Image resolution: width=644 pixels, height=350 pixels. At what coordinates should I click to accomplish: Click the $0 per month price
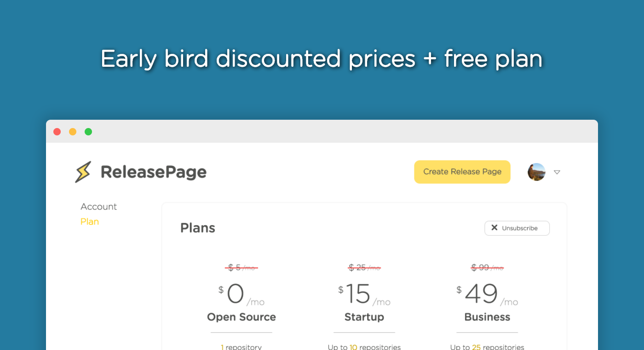pos(241,295)
